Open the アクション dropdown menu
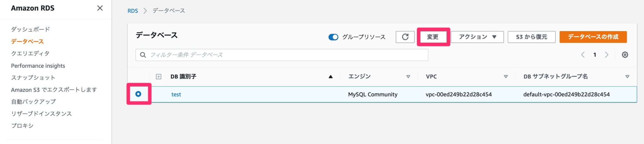The width and height of the screenshot is (644, 144). pyautogui.click(x=477, y=37)
